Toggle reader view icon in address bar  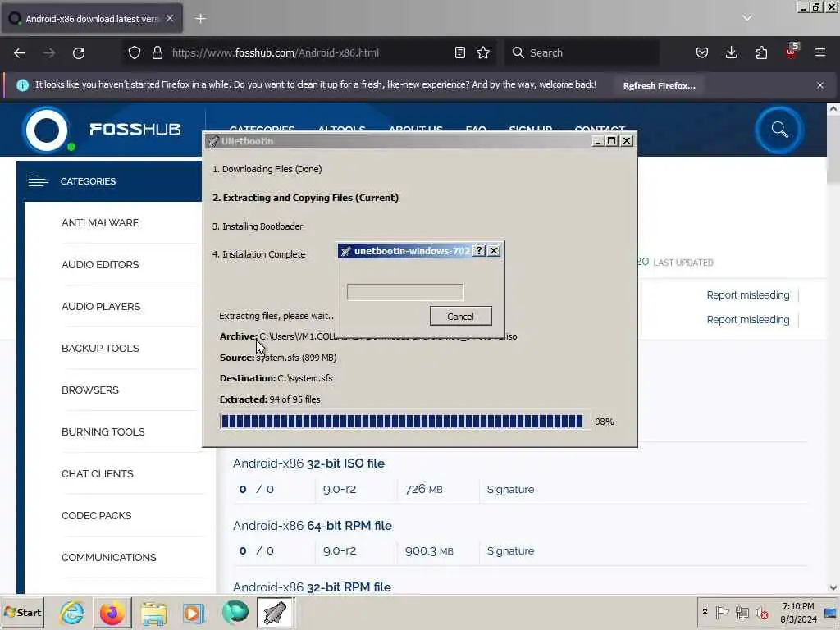pos(459,52)
